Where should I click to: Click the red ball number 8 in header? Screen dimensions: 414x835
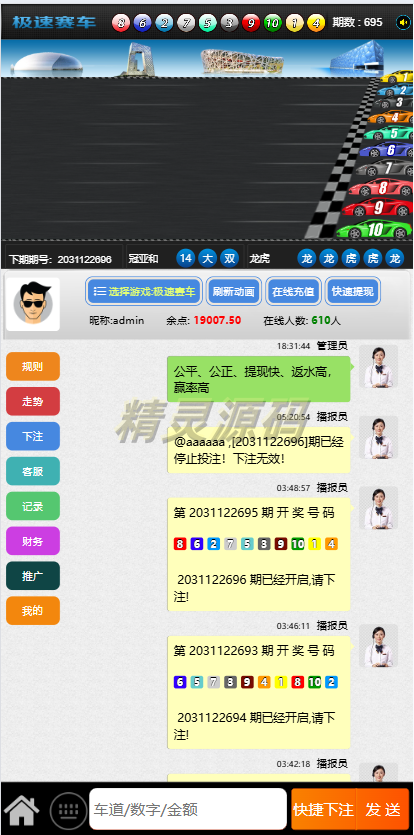tap(121, 23)
